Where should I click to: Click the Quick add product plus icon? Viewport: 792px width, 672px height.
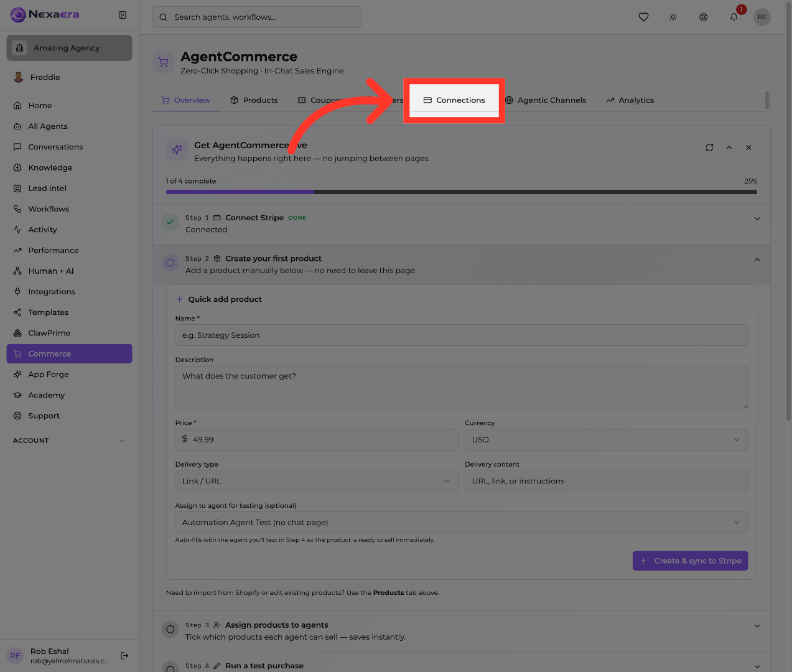(179, 299)
